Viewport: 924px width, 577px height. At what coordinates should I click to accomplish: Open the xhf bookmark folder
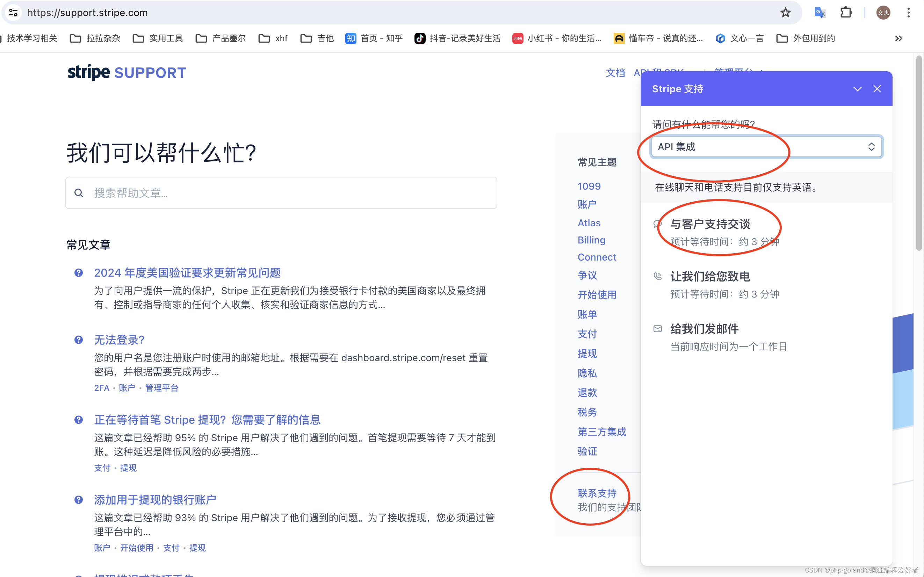point(273,38)
